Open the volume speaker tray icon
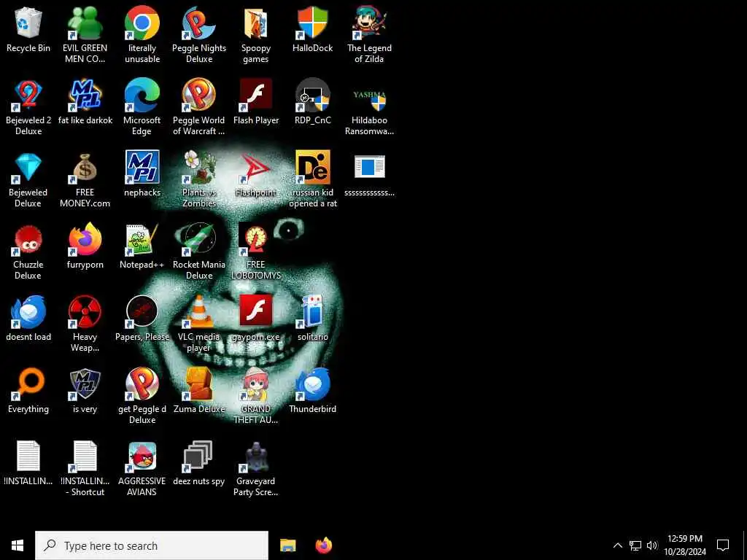This screenshot has height=560, width=747. click(x=652, y=545)
